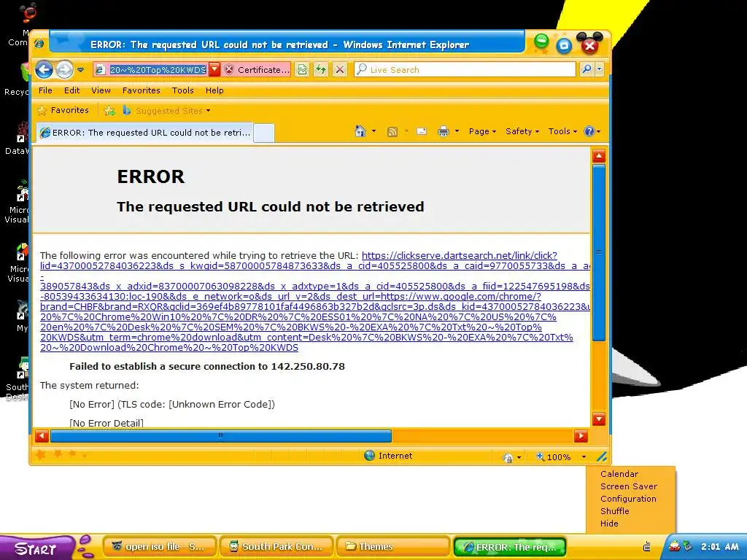Select Screen Saver in the popup menu
This screenshot has width=747, height=560.
tap(628, 486)
